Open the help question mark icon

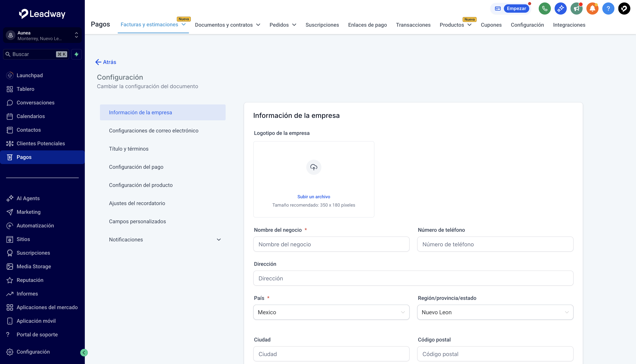(x=608, y=9)
